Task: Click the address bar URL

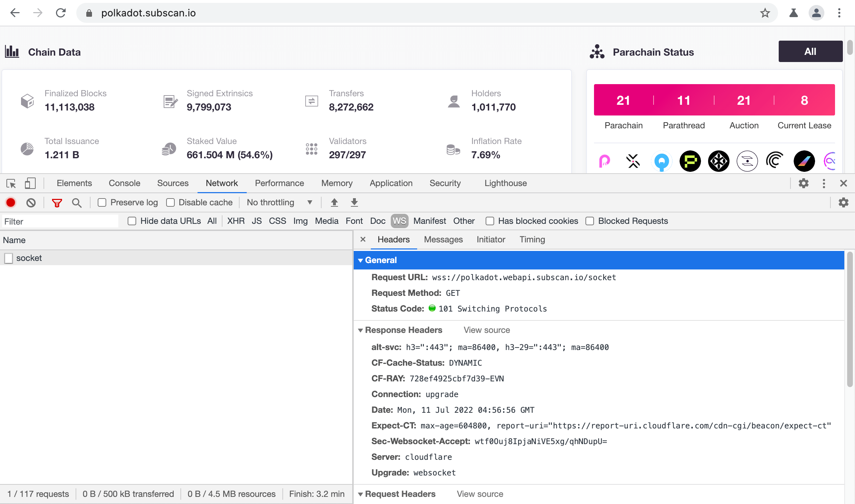Action: [148, 13]
